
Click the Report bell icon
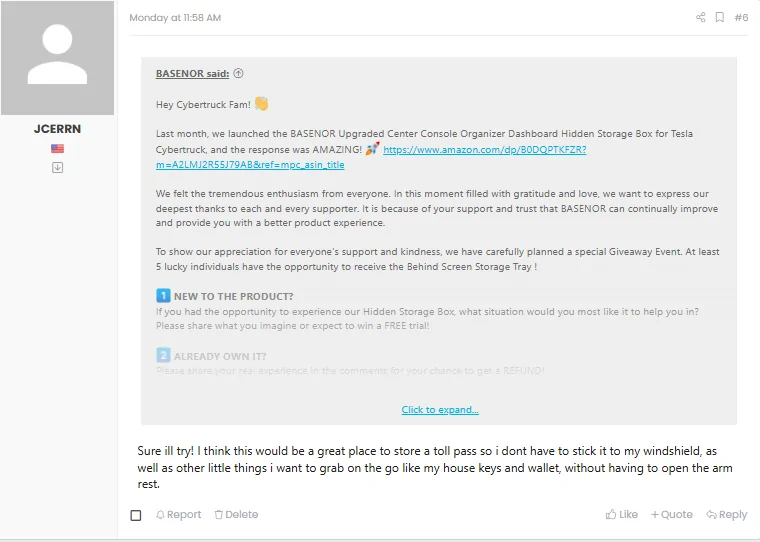[160, 514]
